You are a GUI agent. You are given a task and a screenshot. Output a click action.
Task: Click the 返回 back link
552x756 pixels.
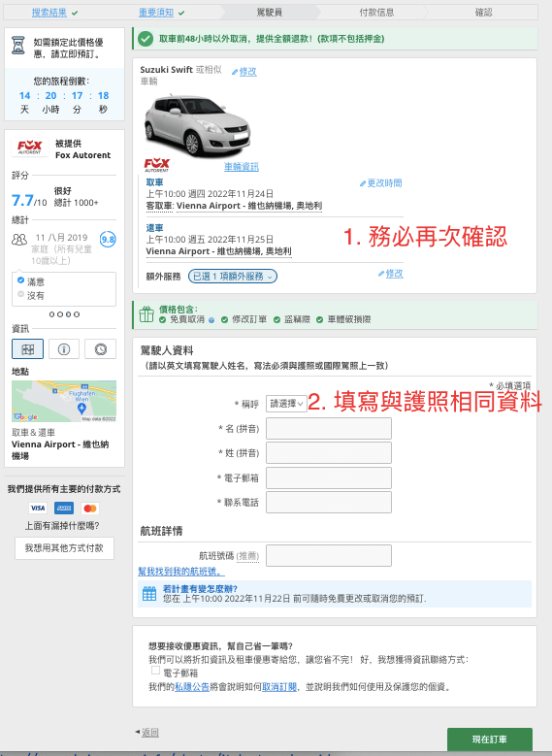[x=150, y=733]
